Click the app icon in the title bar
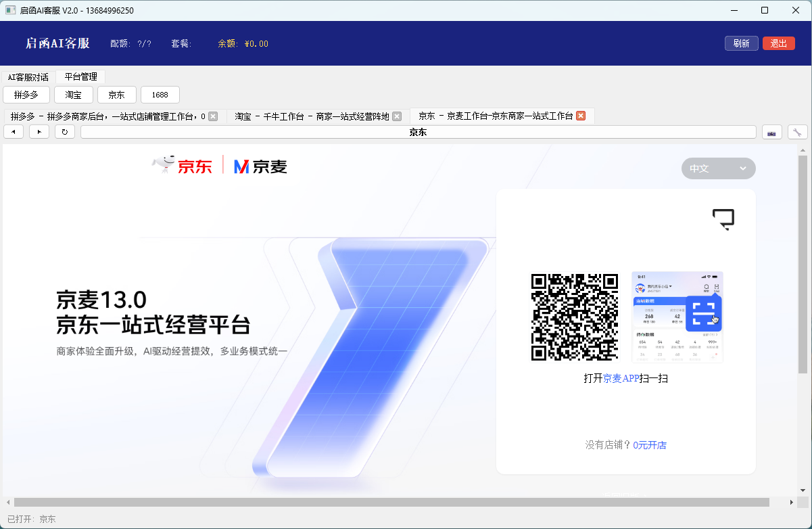Viewport: 812px width, 529px height. [10, 10]
